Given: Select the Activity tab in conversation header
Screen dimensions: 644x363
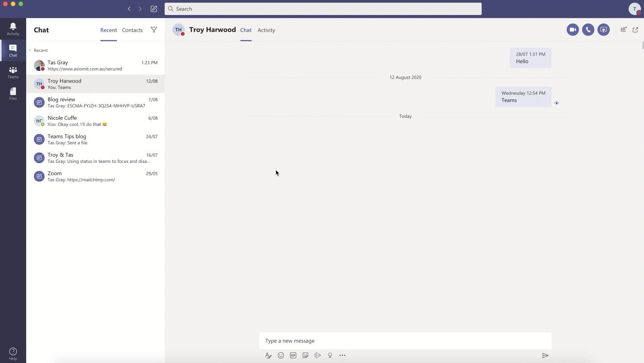Looking at the screenshot, I should pyautogui.click(x=266, y=30).
